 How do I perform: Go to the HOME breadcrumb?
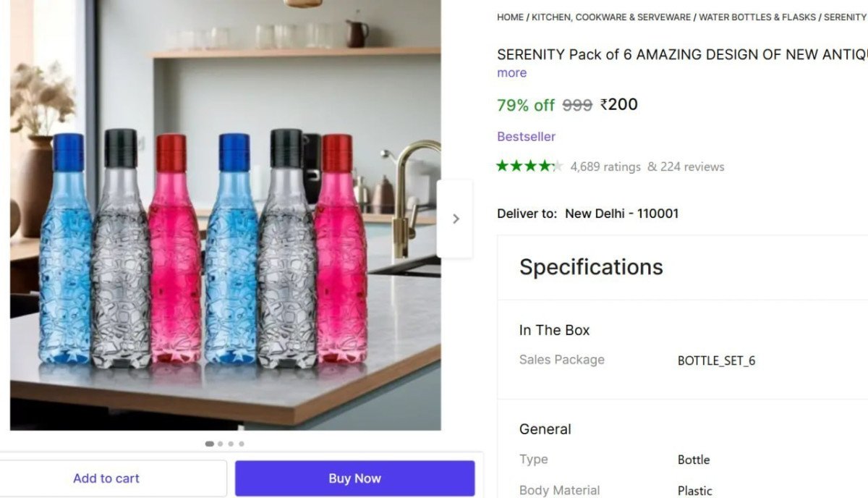click(x=510, y=17)
